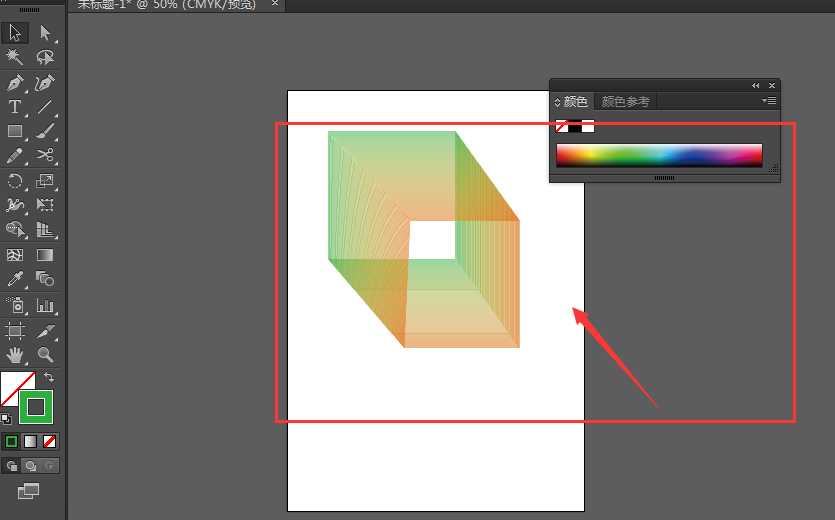Open the Color panel flyout menu
835x520 pixels.
(x=768, y=101)
